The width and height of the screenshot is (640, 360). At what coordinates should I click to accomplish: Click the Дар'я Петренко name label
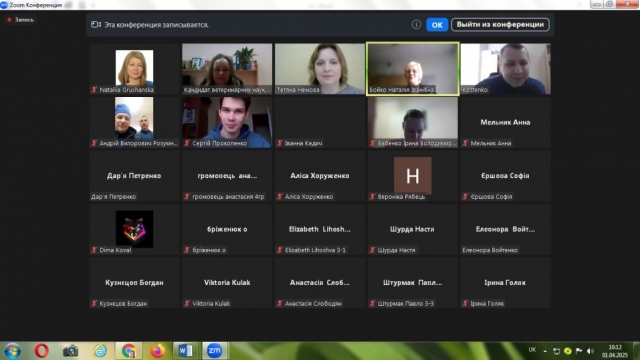pyautogui.click(x=113, y=197)
